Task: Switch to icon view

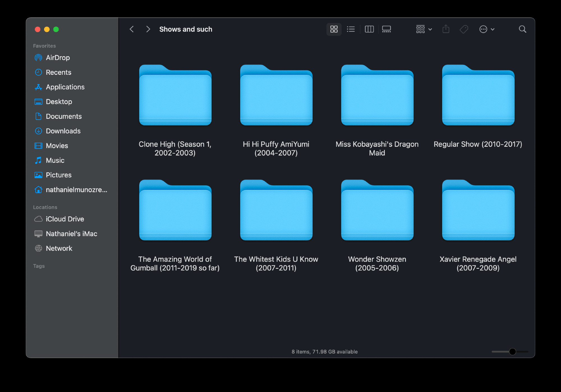Action: [x=334, y=29]
